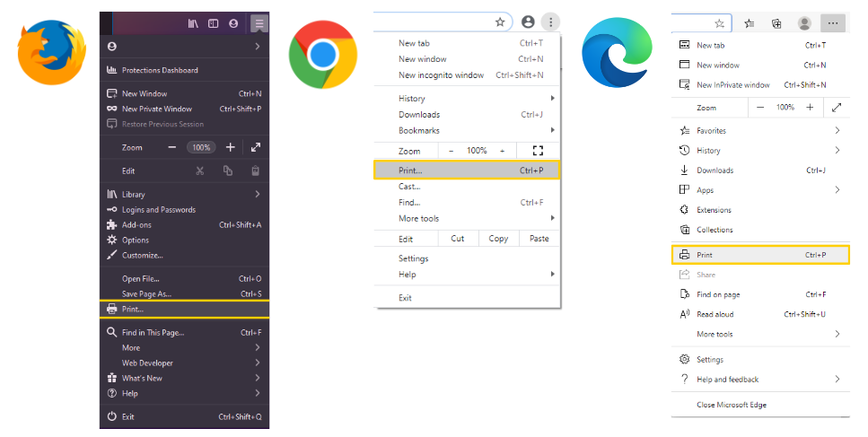Screen dimensions: 868x437
Task: Open Options in Firefox menu
Action: 184,240
